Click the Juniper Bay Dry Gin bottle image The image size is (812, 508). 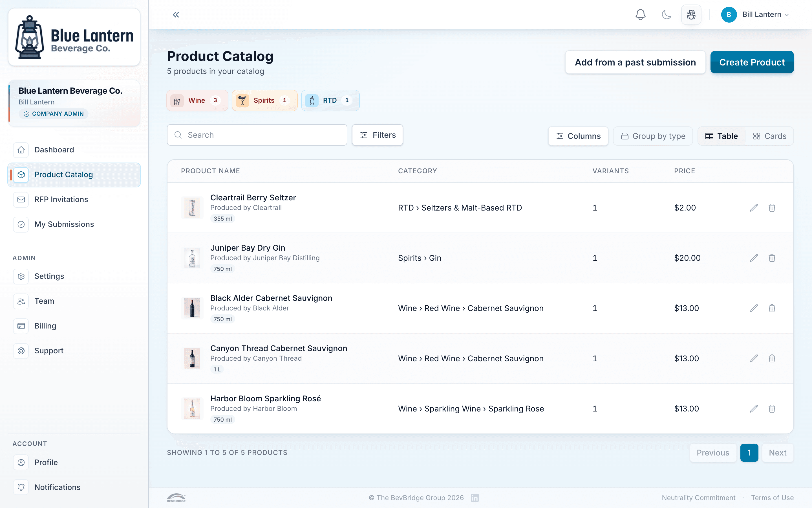192,258
